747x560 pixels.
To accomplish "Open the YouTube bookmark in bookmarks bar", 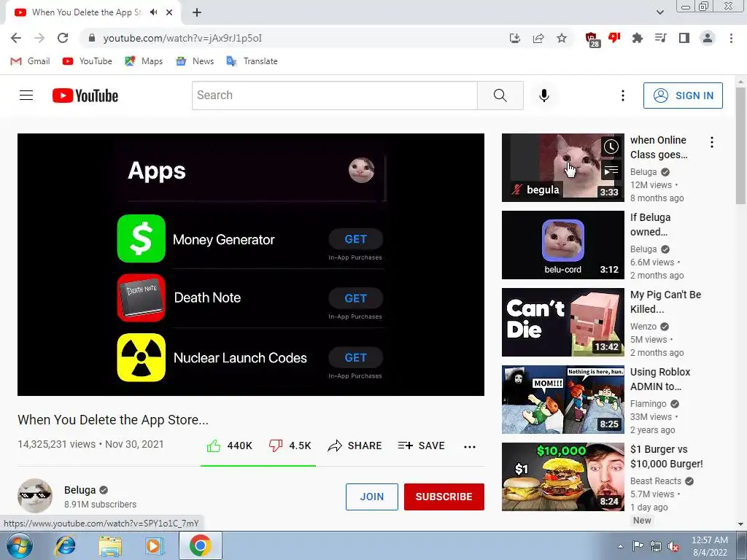I will pyautogui.click(x=88, y=61).
